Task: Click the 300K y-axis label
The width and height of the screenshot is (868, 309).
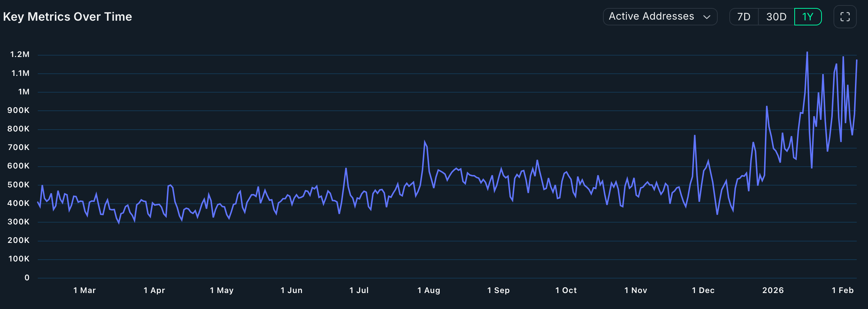Action: click(19, 222)
